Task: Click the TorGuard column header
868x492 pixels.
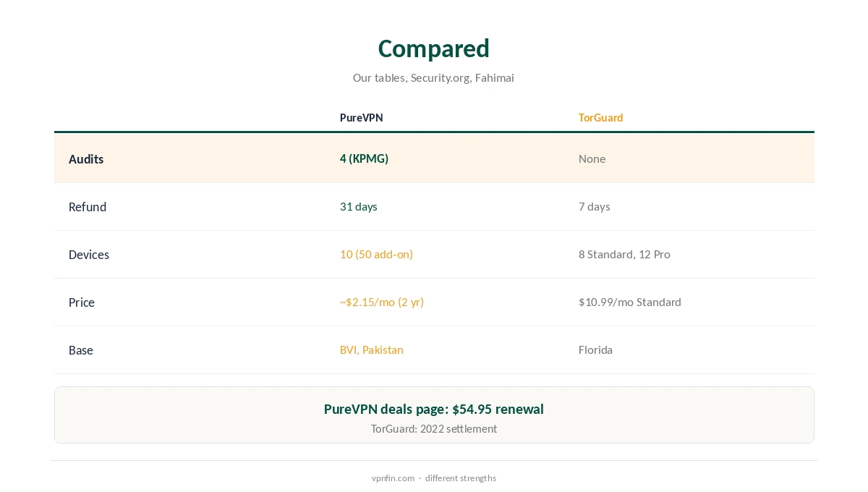Action: point(600,117)
